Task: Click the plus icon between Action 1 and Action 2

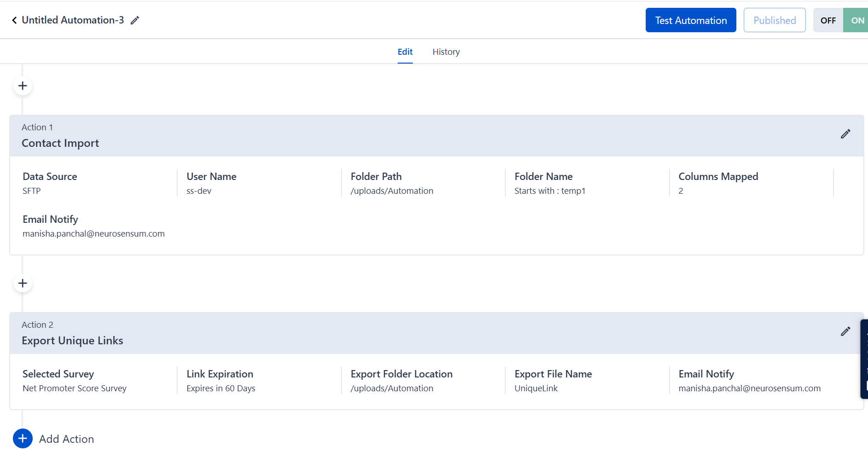Action: point(23,284)
